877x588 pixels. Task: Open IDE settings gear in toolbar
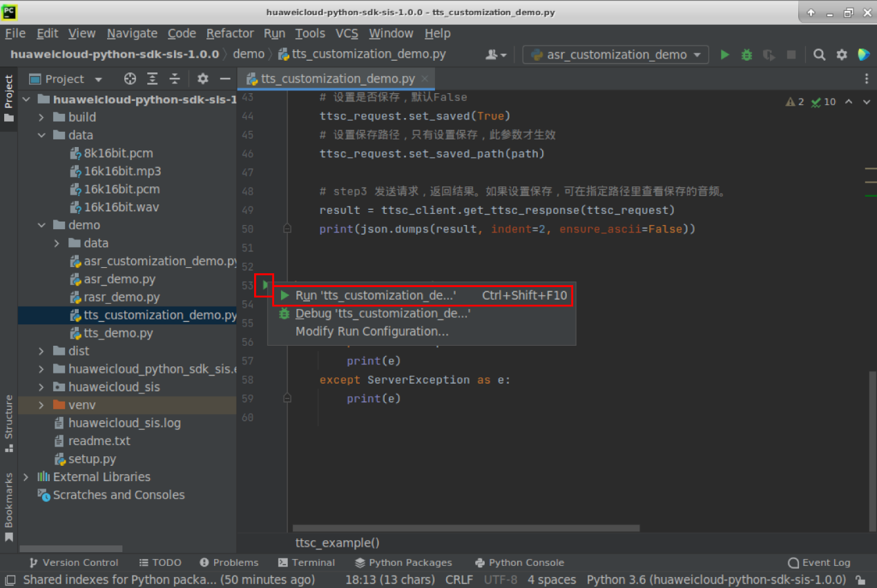(x=842, y=55)
